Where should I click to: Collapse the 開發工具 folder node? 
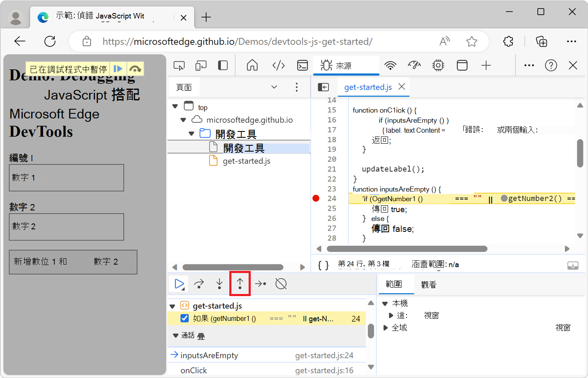tap(192, 134)
